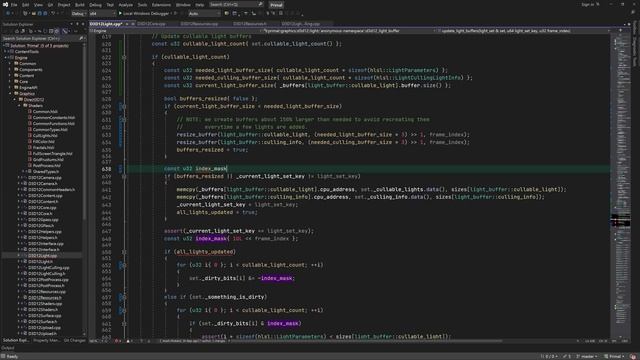The width and height of the screenshot is (640, 360).
Task: Click the notifications icon in the status bar
Action: tap(633, 356)
